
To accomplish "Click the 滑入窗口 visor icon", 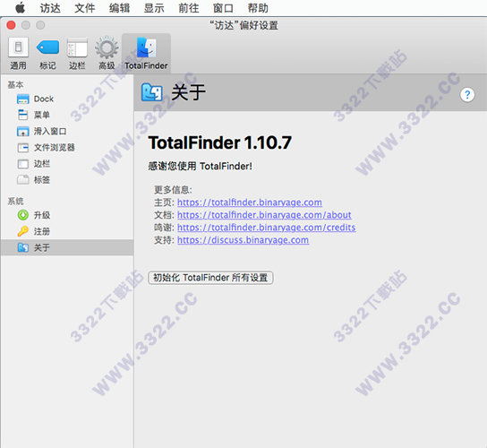I will [x=23, y=131].
